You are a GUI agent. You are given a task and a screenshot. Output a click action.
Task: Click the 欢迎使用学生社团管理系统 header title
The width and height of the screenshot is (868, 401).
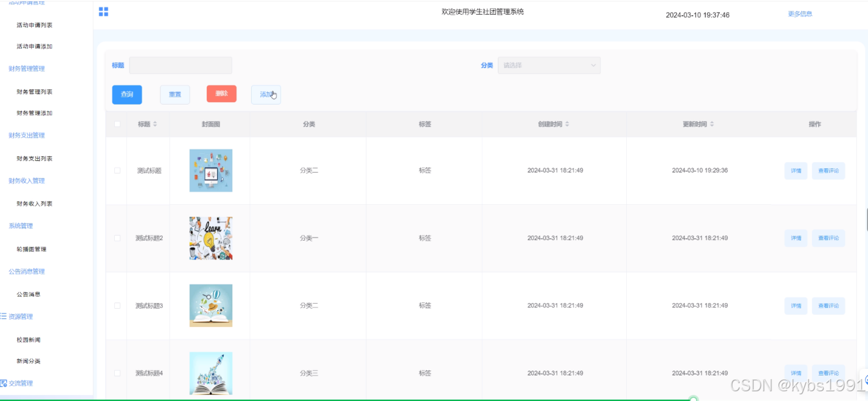click(x=483, y=12)
